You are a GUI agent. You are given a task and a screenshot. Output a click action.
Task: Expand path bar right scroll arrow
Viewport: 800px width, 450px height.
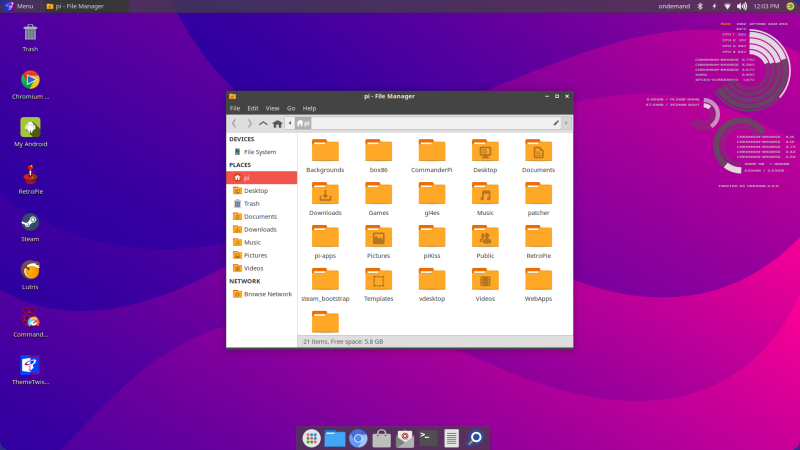coord(566,123)
